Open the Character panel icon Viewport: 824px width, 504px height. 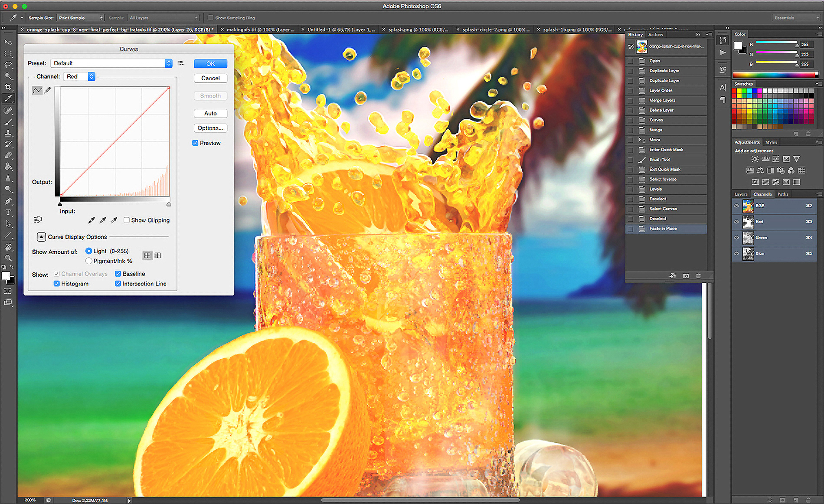click(x=723, y=88)
